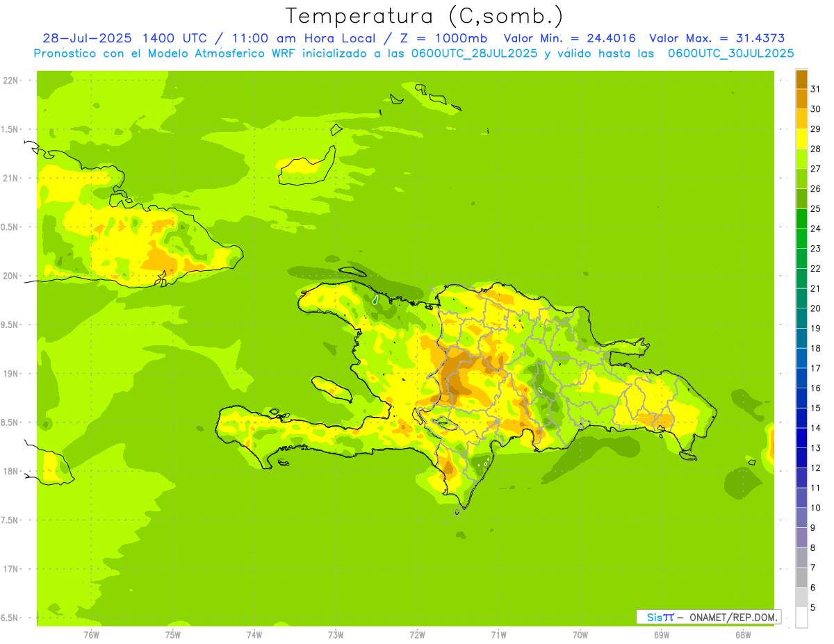834x644 pixels.
Task: Pick the legend swatch between 29 and 30
Action: (x=801, y=119)
